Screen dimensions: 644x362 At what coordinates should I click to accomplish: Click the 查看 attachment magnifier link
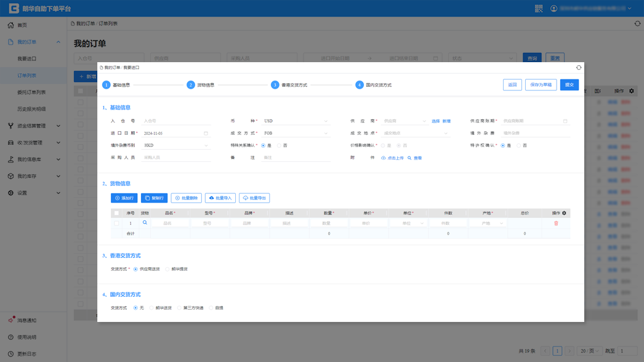415,158
